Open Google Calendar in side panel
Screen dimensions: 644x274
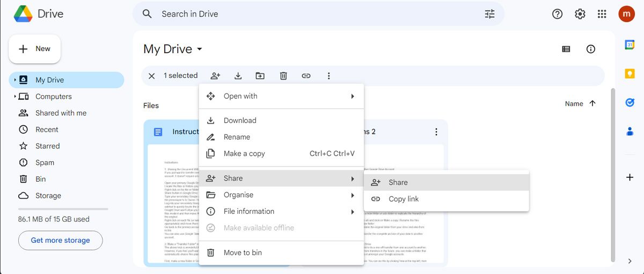630,45
